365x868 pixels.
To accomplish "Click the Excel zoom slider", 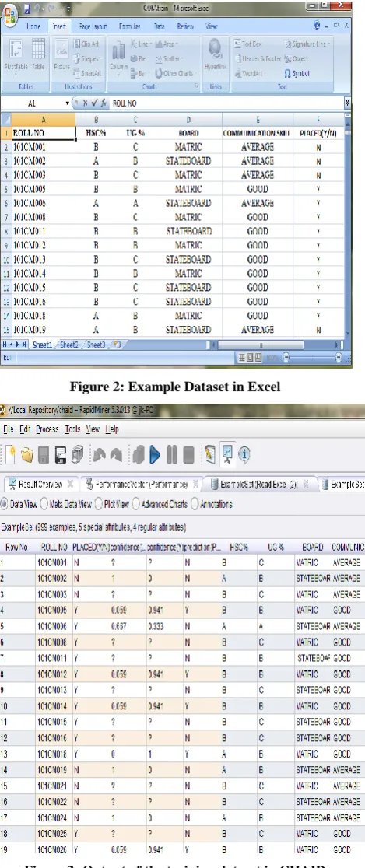I will [311, 358].
